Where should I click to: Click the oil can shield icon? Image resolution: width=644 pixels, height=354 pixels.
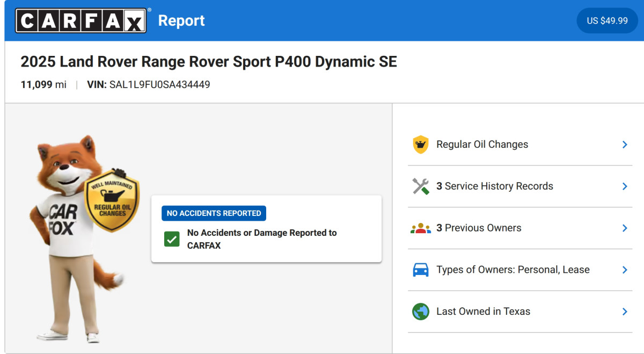[420, 145]
